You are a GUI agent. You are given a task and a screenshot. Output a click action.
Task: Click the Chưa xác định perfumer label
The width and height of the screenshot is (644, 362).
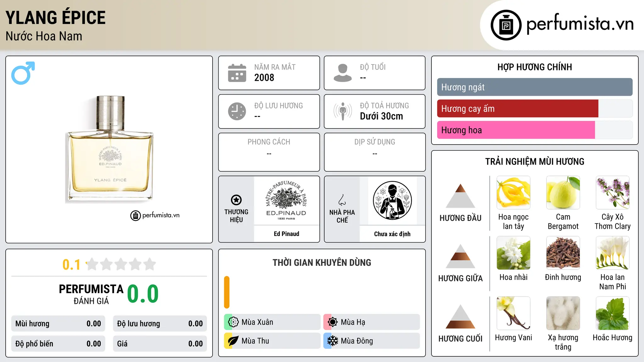392,234
